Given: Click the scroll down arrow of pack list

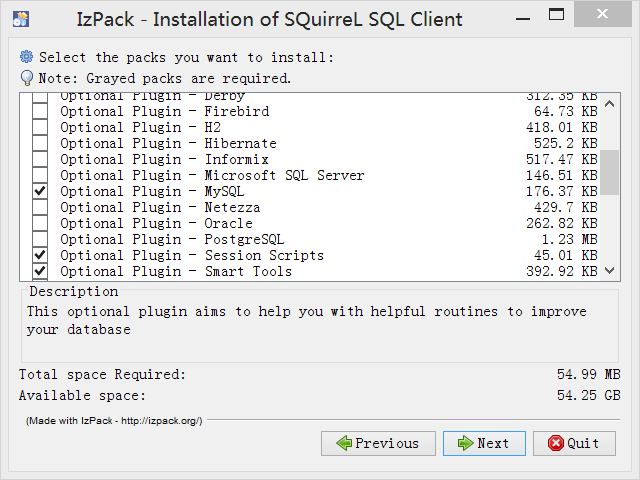Looking at the screenshot, I should coord(610,270).
